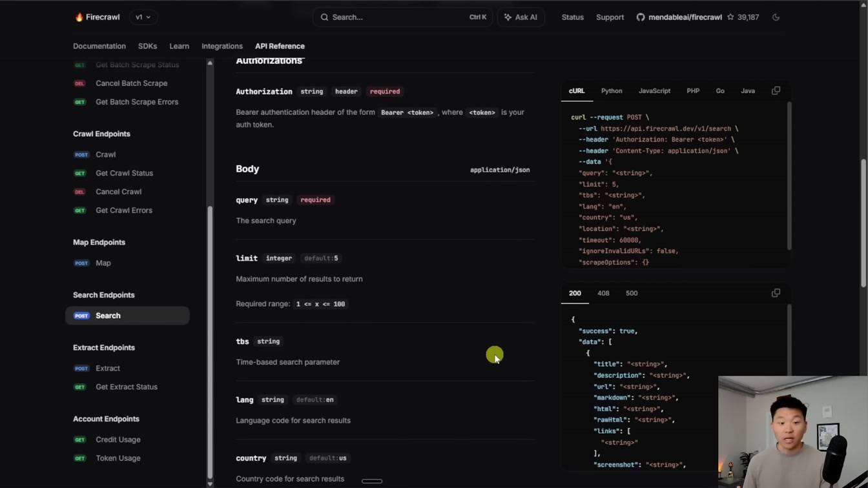Click the lang parameter name
The width and height of the screenshot is (868, 488).
point(245,400)
